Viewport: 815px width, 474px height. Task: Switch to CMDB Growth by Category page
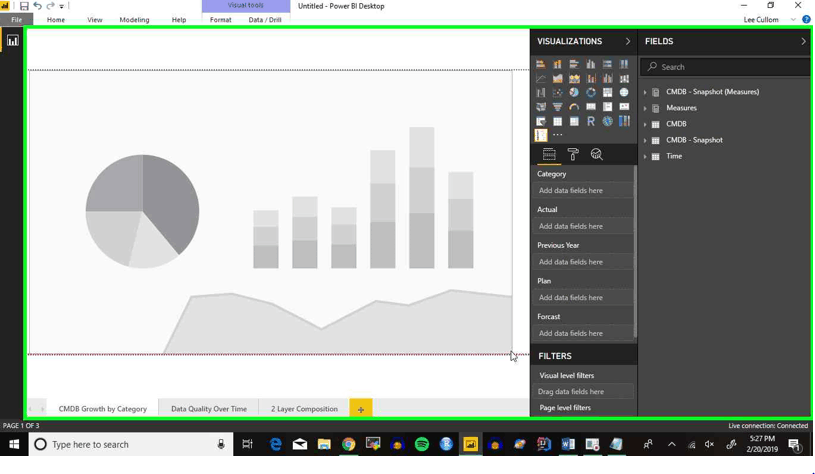click(102, 409)
